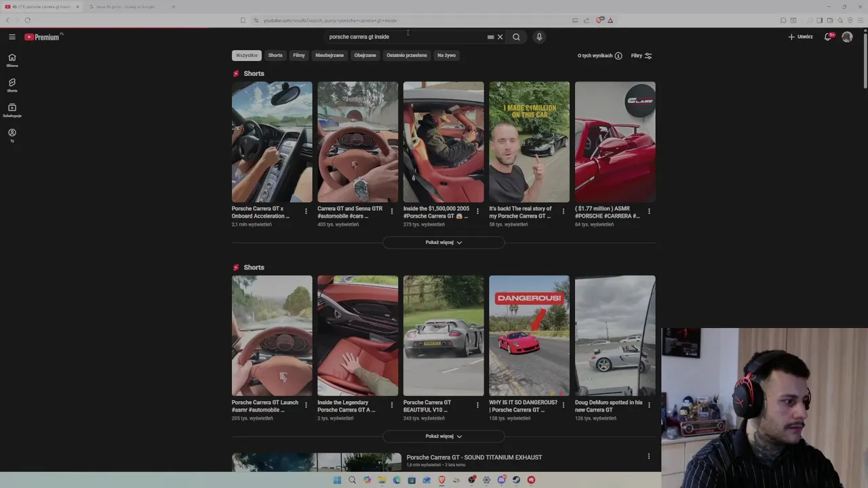Screen dimensions: 868x488
Task: Open Carrera GT and Senna GTR short
Action: (357, 142)
